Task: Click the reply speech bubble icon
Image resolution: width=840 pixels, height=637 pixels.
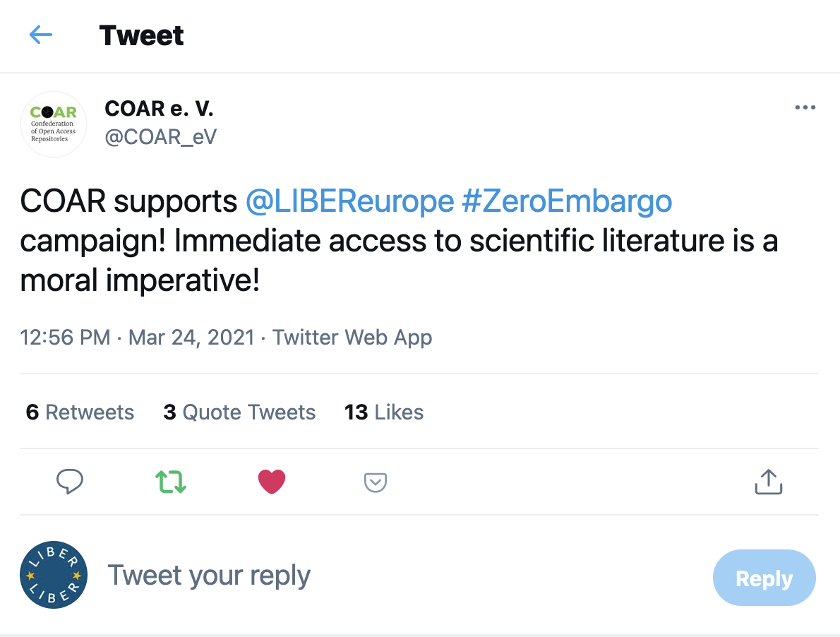Action: coord(70,482)
